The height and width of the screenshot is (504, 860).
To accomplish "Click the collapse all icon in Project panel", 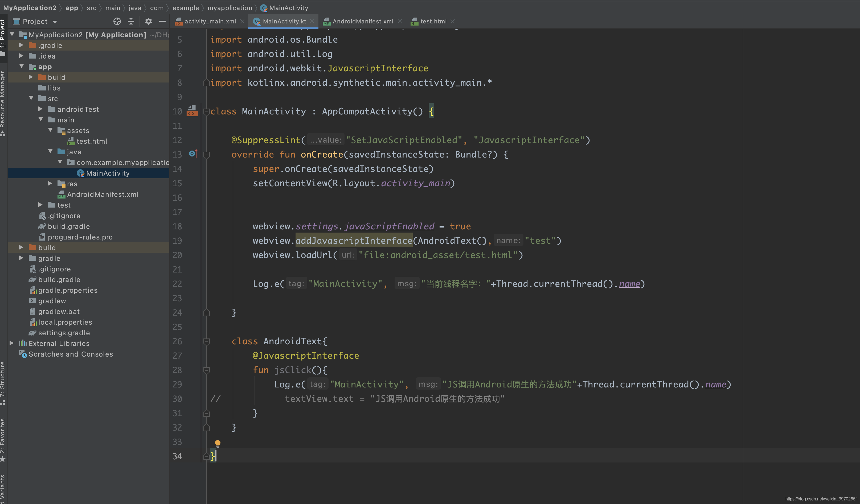I will click(x=131, y=22).
